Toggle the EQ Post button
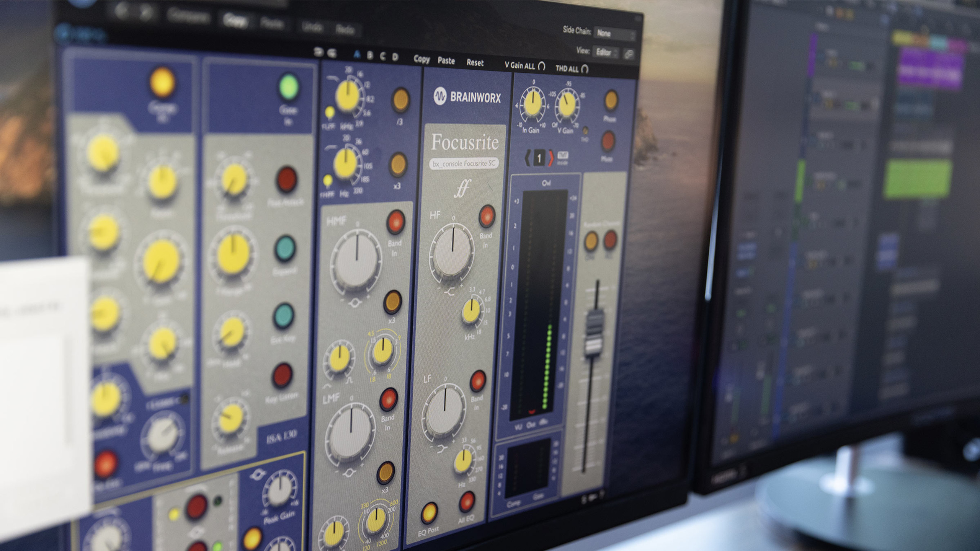Viewport: 980px width, 551px height. click(429, 513)
